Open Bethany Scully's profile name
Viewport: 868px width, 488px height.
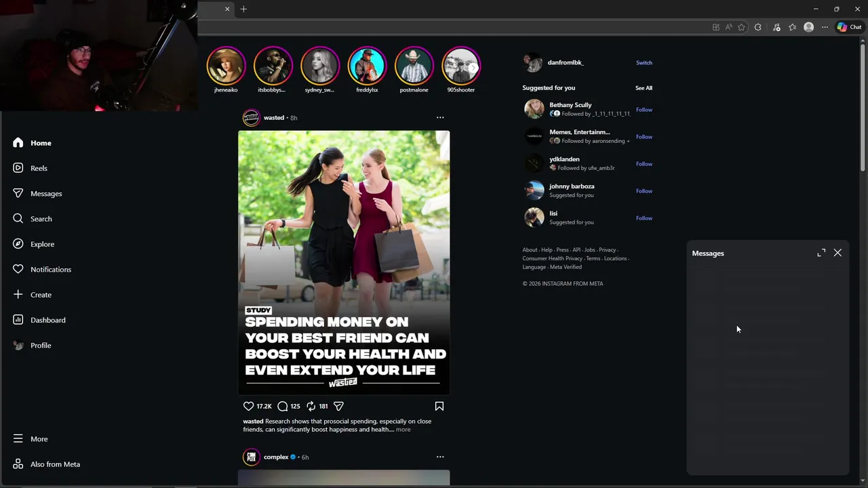(x=570, y=105)
